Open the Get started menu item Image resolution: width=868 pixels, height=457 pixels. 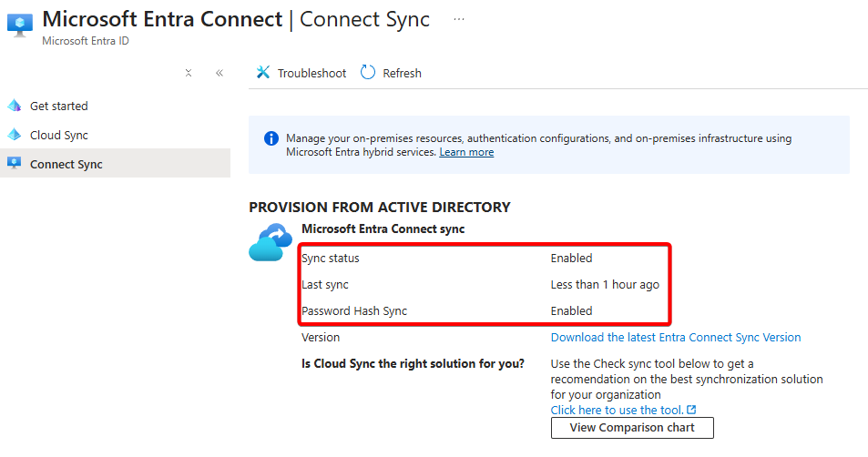(x=59, y=106)
